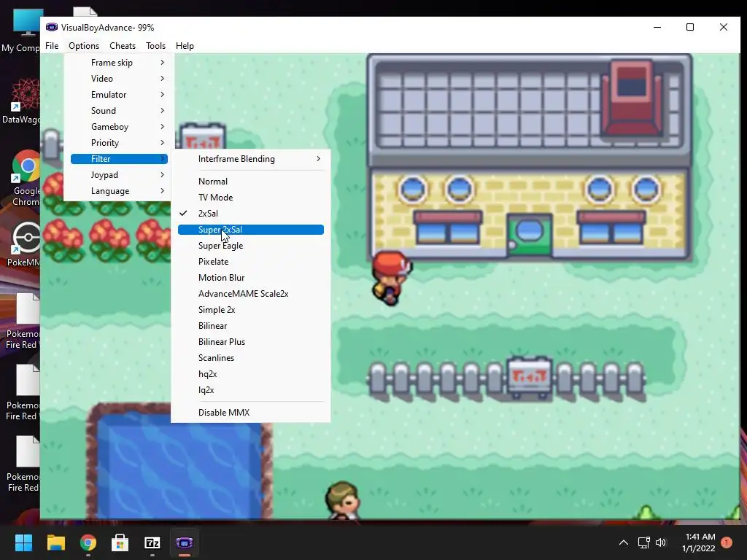Viewport: 747px width, 560px height.
Task: Uncheck the active 2xSal filter
Action: tap(251, 214)
